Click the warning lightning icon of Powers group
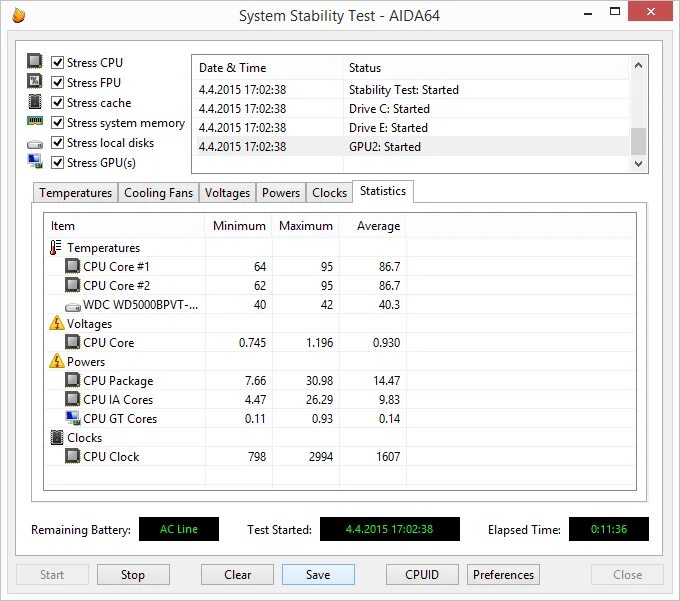Viewport: 680px width, 601px height. pos(57,361)
